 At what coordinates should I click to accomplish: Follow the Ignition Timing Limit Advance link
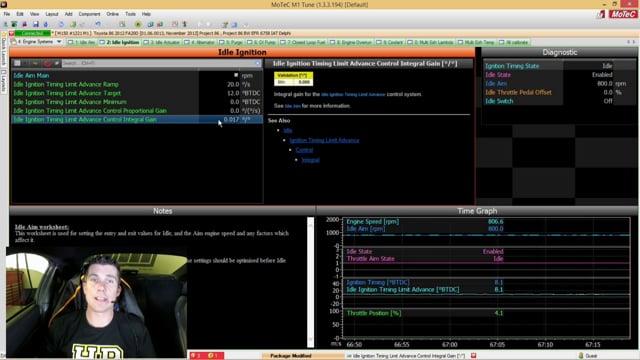pyautogui.click(x=324, y=140)
